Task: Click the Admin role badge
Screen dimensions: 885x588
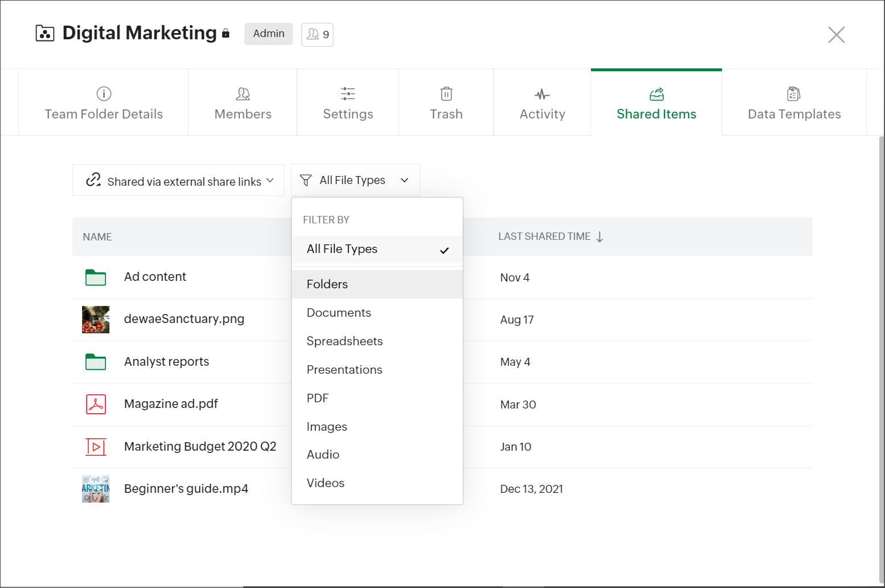Action: pos(268,34)
